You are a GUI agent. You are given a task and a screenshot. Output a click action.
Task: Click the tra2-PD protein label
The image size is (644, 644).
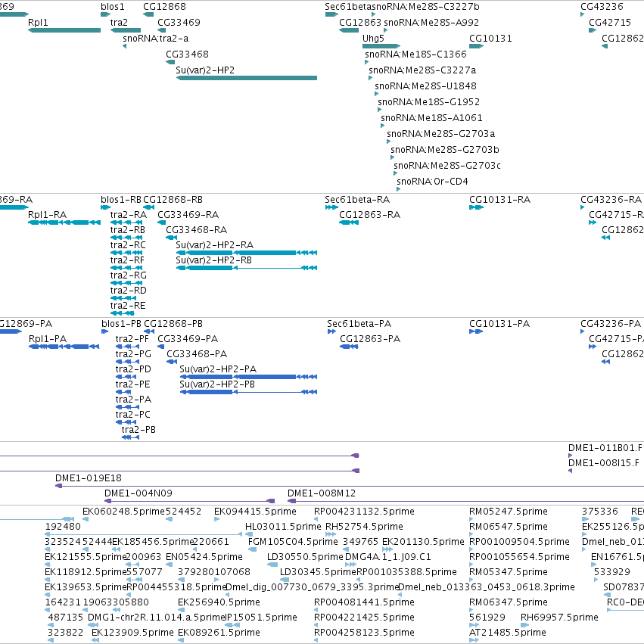coord(133,369)
